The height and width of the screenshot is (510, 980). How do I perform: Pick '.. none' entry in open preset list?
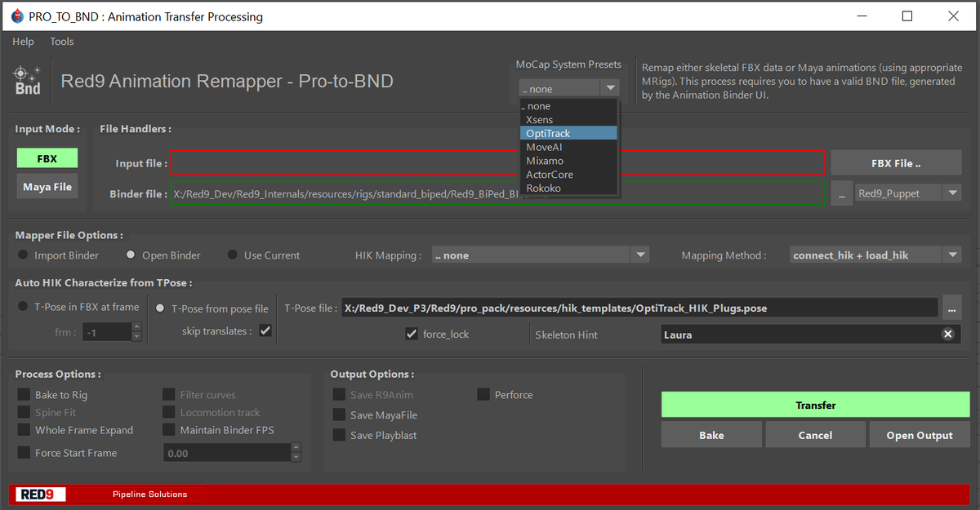pyautogui.click(x=569, y=106)
